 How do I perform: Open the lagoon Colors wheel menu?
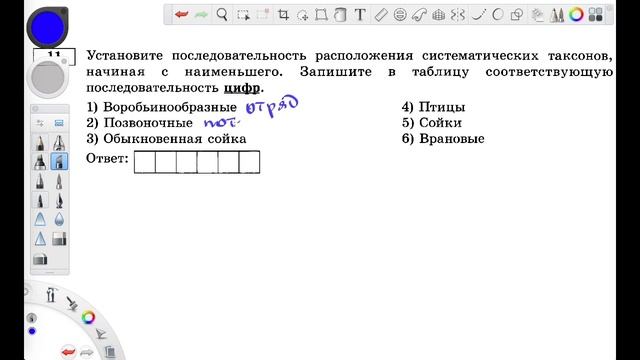tap(89, 318)
